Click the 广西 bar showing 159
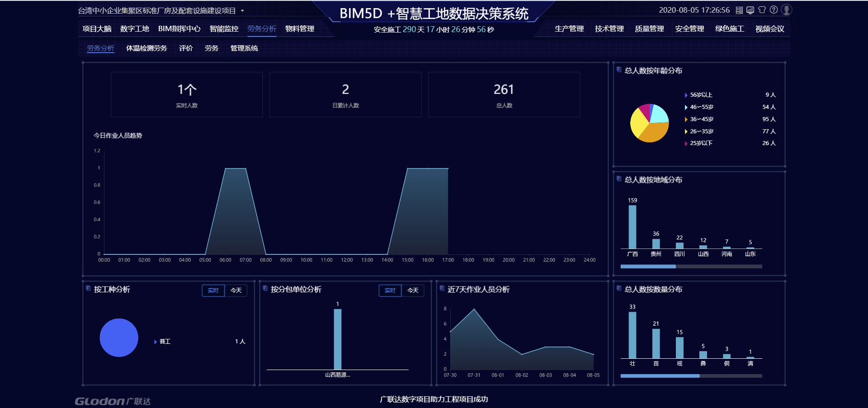The width and height of the screenshot is (868, 408). 632,227
